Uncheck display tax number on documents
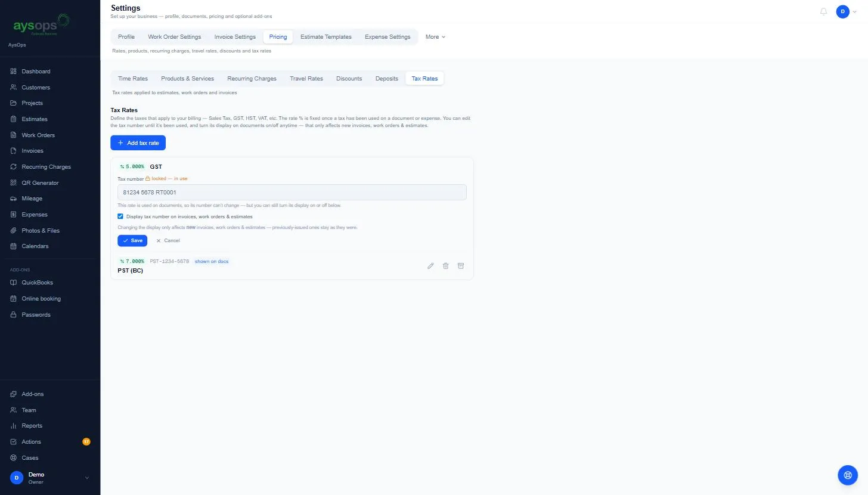Image resolution: width=868 pixels, height=495 pixels. 120,216
